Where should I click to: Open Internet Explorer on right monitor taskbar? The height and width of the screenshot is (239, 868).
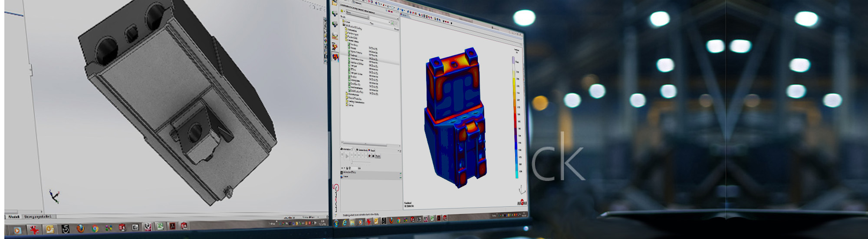(345, 222)
